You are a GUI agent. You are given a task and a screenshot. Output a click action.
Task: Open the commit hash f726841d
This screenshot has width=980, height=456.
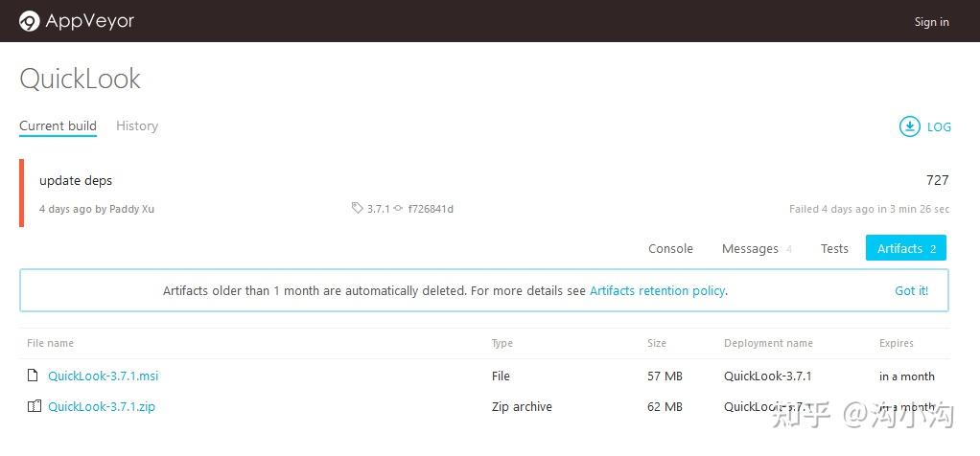(x=431, y=209)
